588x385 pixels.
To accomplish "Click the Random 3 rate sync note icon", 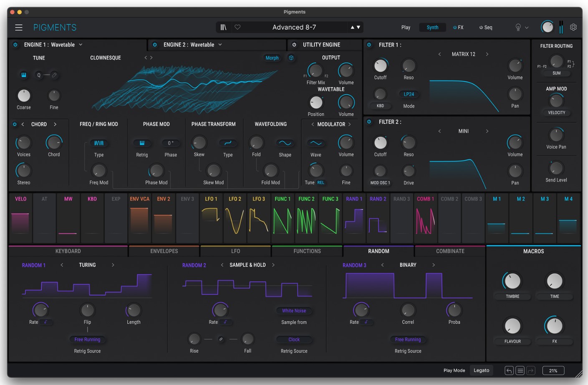I will [366, 322].
